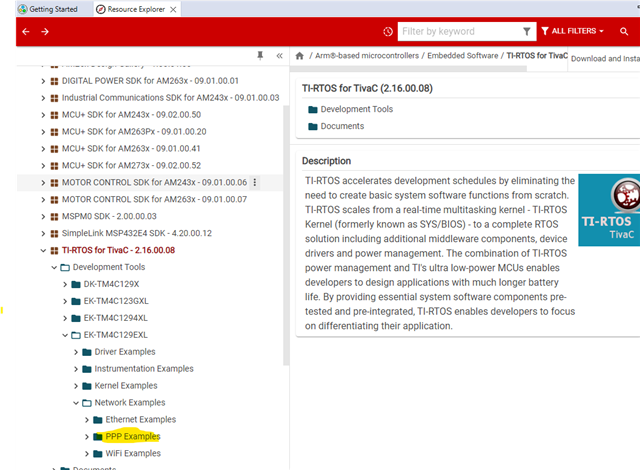This screenshot has height=470, width=640.
Task: Go forward with the right arrow
Action: 45,31
